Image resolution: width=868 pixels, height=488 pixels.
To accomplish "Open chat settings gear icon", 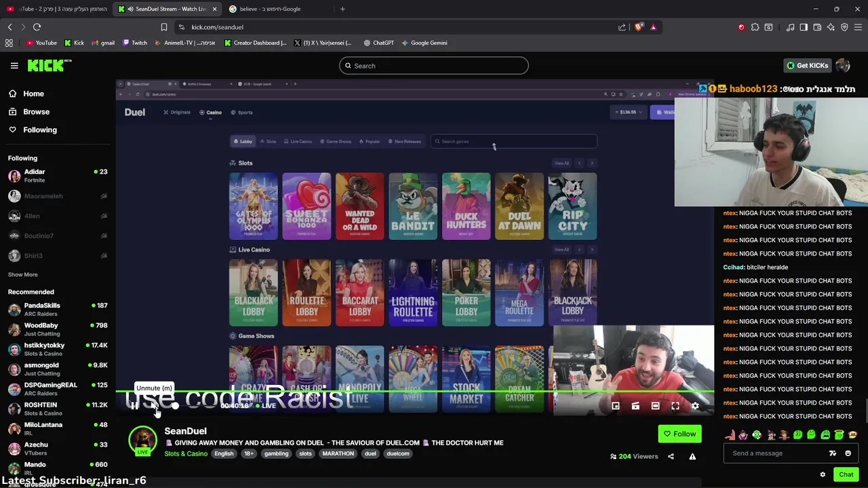I will click(x=823, y=474).
